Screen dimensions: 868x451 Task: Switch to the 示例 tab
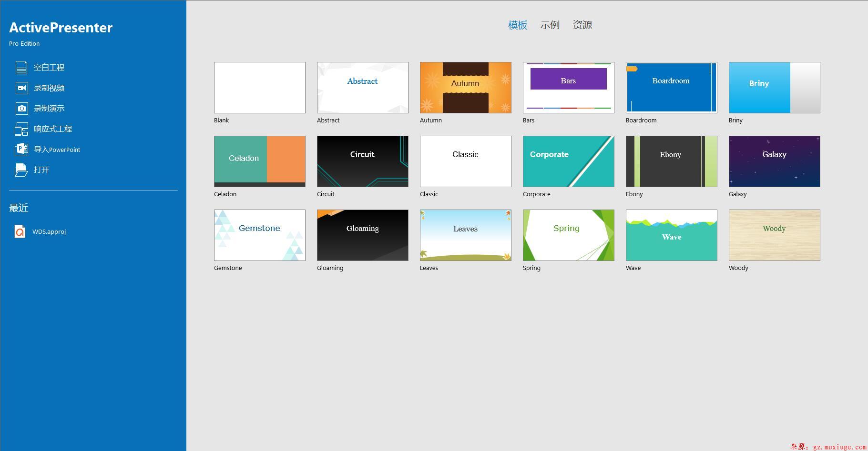click(550, 25)
